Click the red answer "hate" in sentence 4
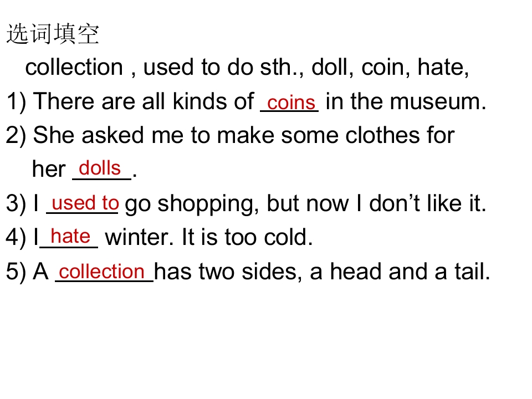 [x=70, y=237]
